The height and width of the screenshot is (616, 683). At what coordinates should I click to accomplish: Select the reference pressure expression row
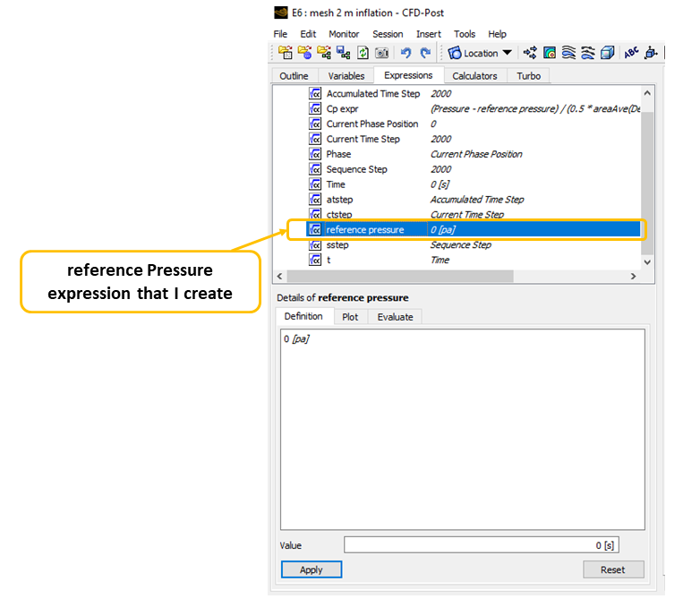[474, 229]
